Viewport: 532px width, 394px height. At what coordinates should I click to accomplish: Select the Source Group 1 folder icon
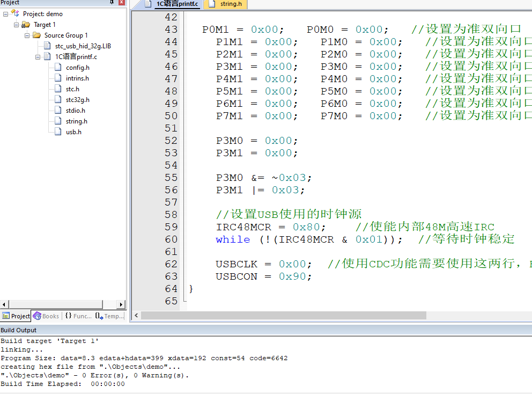[x=36, y=35]
